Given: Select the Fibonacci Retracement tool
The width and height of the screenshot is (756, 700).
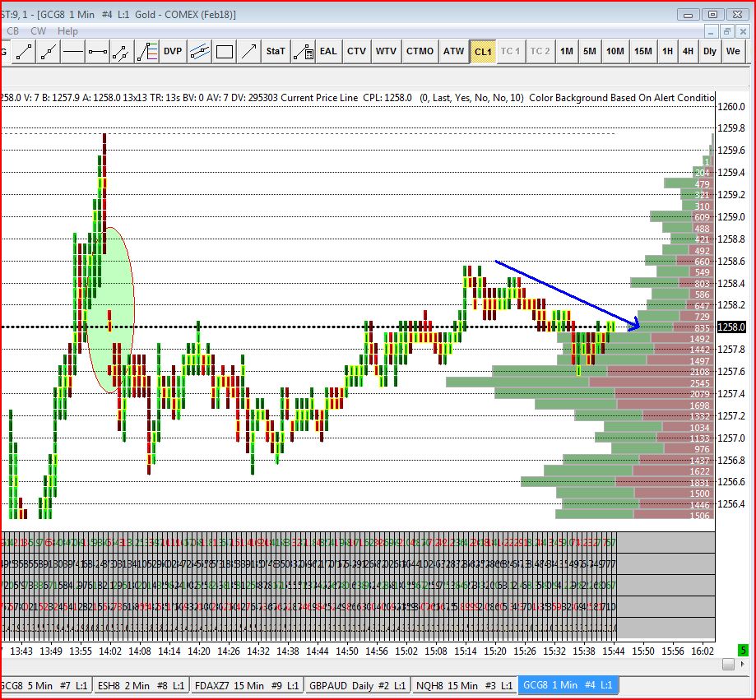Looking at the screenshot, I should pyautogui.click(x=147, y=51).
